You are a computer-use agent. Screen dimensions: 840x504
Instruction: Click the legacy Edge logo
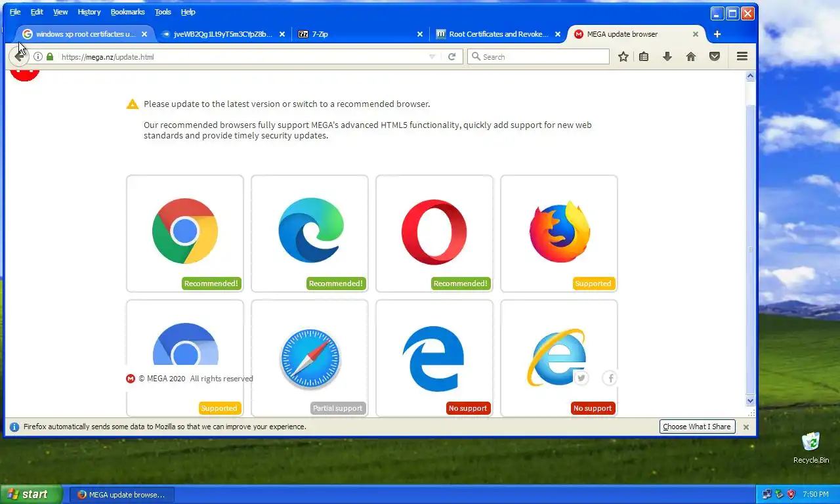[x=434, y=359]
